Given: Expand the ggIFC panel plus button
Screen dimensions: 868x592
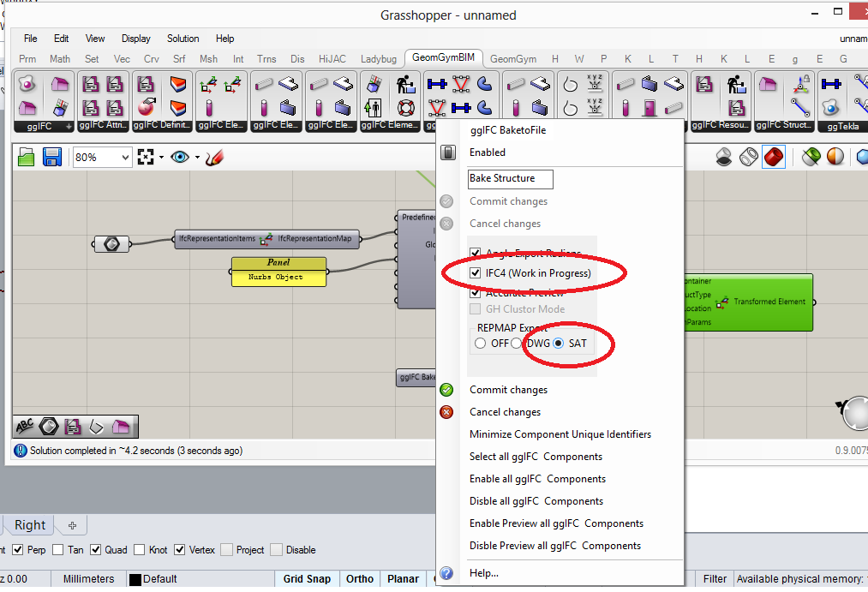Looking at the screenshot, I should [69, 126].
